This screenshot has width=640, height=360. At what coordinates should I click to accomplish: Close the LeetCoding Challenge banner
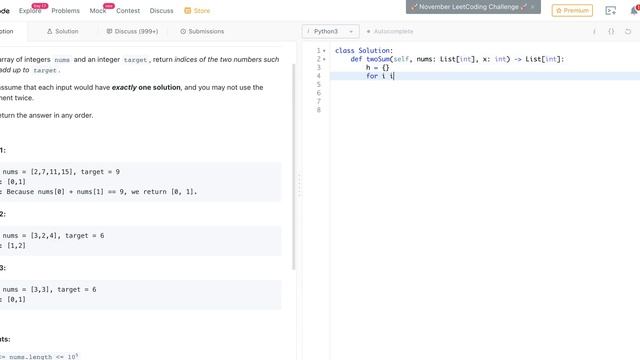pyautogui.click(x=533, y=7)
